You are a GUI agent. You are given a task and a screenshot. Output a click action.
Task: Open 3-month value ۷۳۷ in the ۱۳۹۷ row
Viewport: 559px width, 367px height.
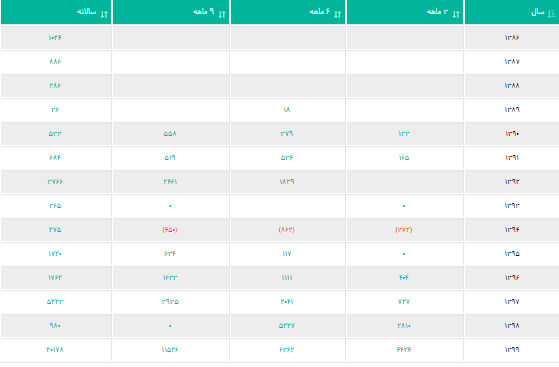[404, 301]
